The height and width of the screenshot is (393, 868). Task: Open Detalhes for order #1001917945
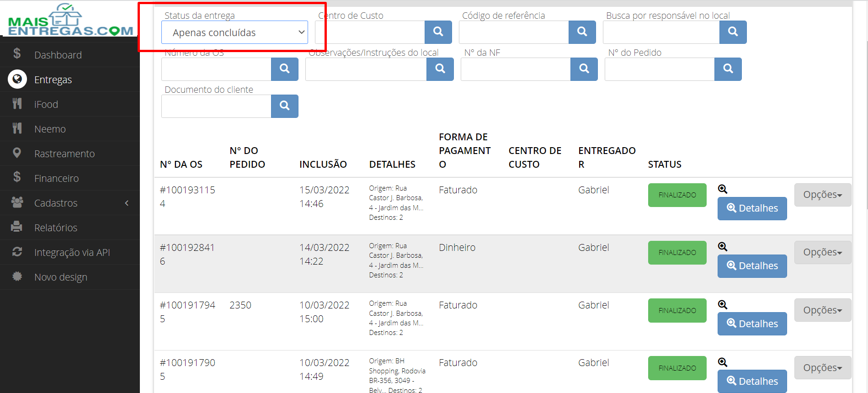click(x=752, y=324)
